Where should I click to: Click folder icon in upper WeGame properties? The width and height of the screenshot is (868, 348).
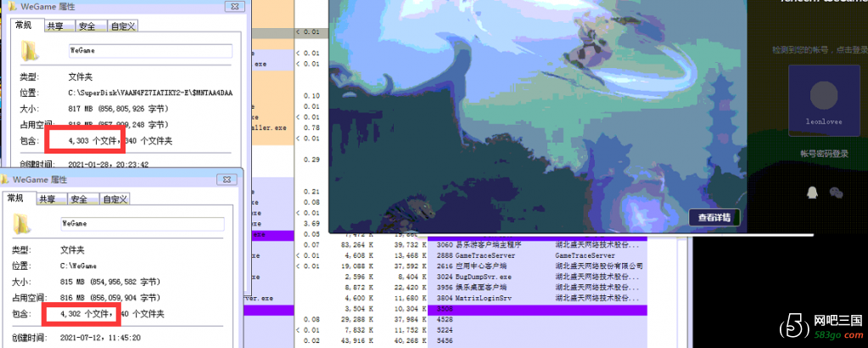click(29, 50)
